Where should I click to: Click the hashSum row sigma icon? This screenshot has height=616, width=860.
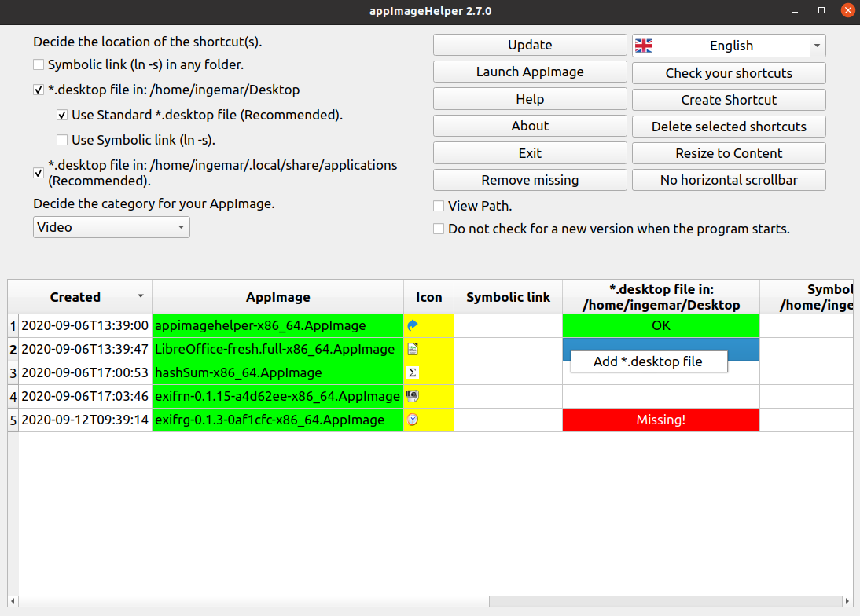coord(413,372)
